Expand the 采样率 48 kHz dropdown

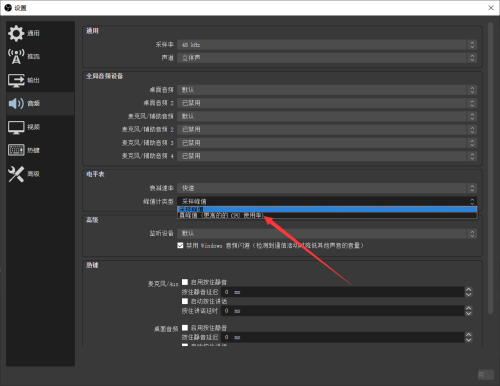(327, 45)
